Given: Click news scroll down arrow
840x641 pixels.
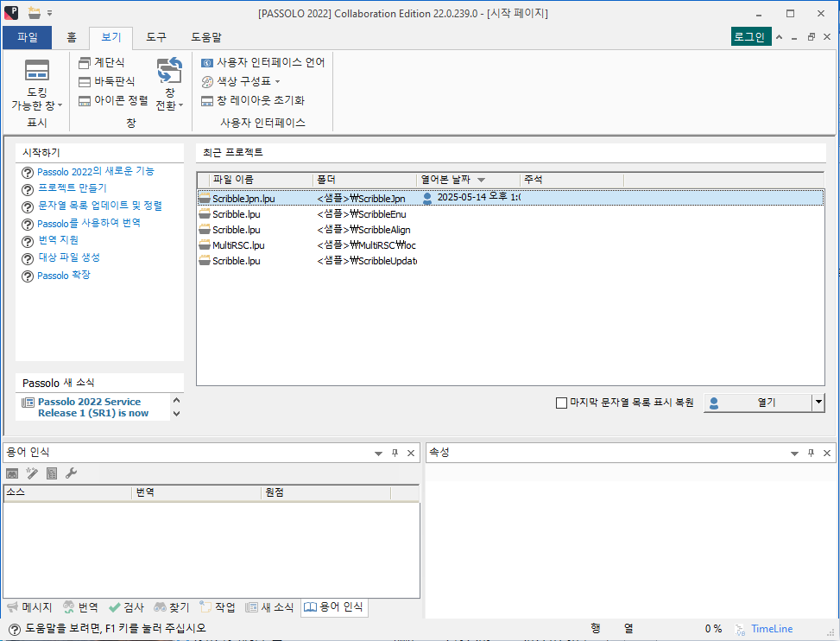Looking at the screenshot, I should [177, 414].
